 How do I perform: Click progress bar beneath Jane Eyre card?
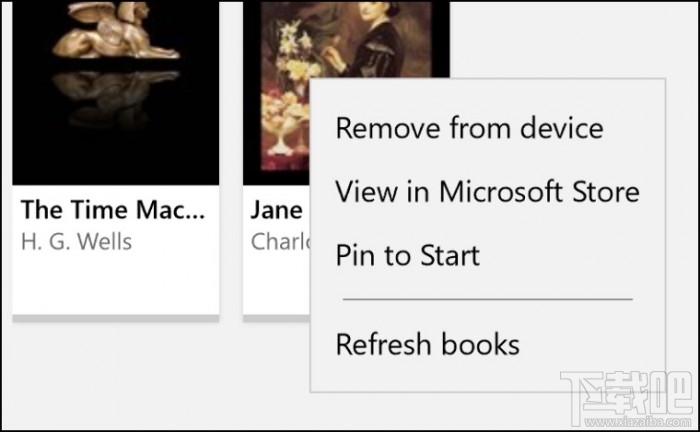pyautogui.click(x=277, y=318)
